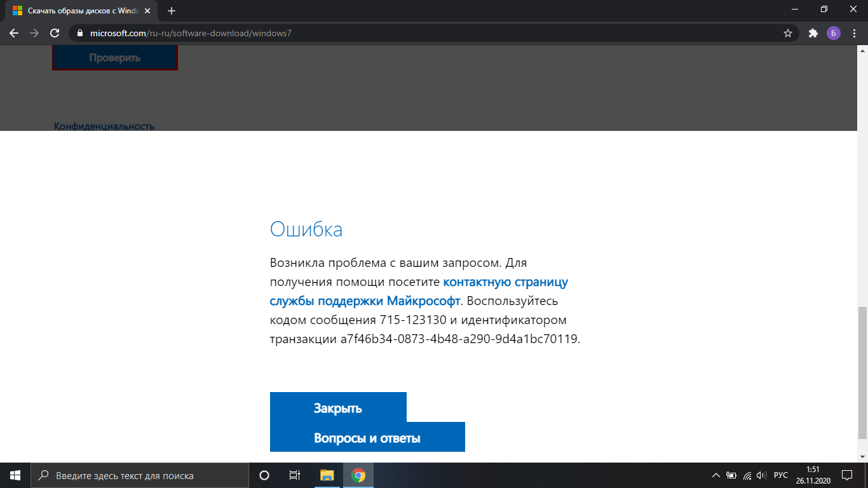Open the battery status tray icon
Image resolution: width=868 pixels, height=488 pixels.
pos(732,475)
